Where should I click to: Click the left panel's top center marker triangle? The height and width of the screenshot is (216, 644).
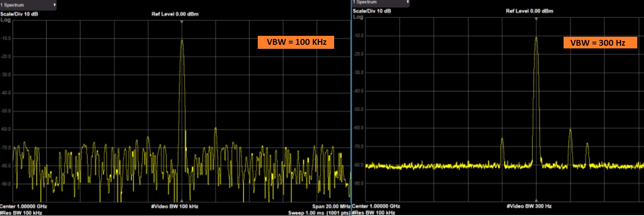click(181, 22)
